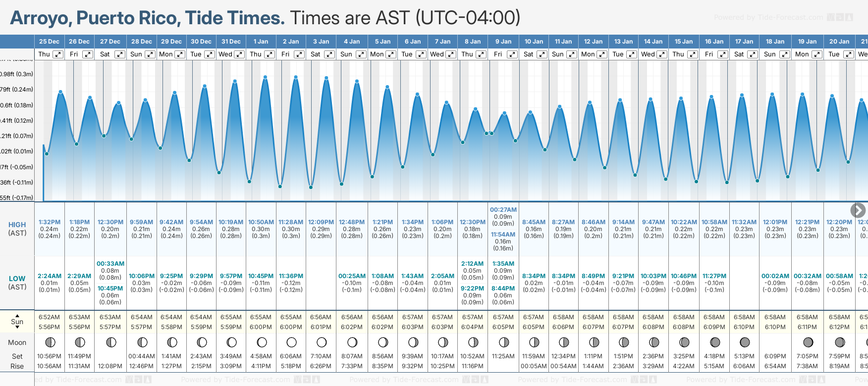Image resolution: width=868 pixels, height=386 pixels.
Task: Click expand icon beside Sat 27 Dec
Action: (x=120, y=54)
